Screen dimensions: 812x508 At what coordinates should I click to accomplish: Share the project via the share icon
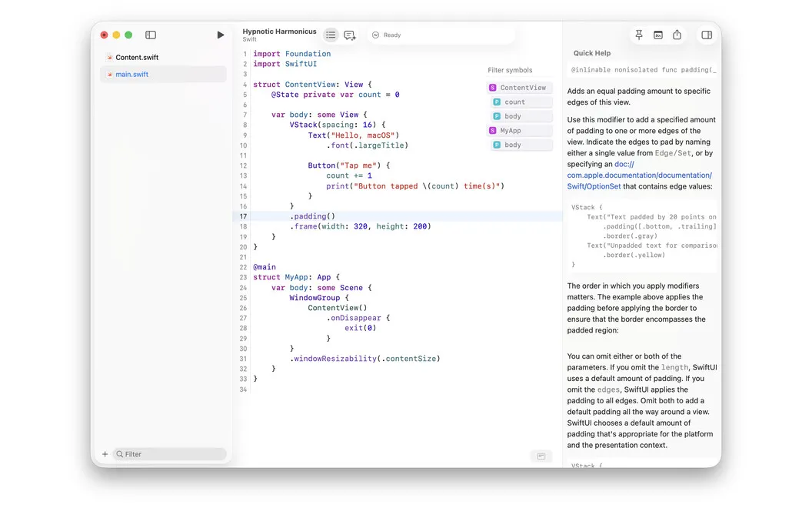point(677,35)
